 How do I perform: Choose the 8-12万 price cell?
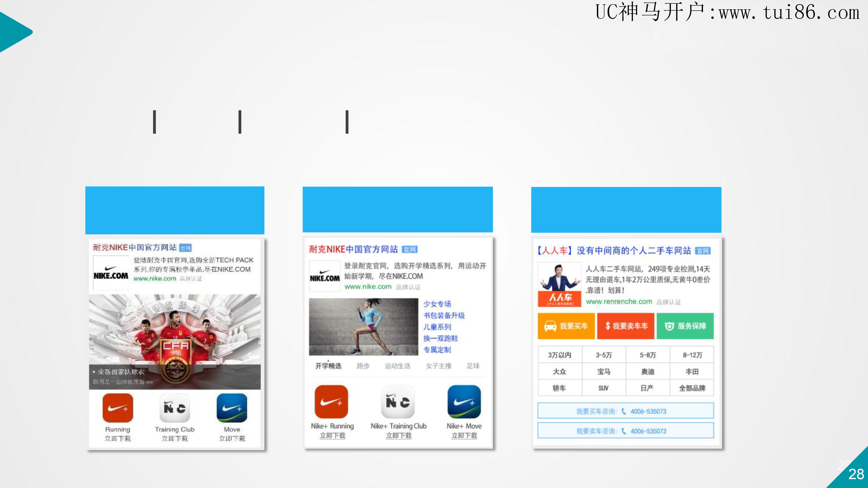(x=692, y=355)
